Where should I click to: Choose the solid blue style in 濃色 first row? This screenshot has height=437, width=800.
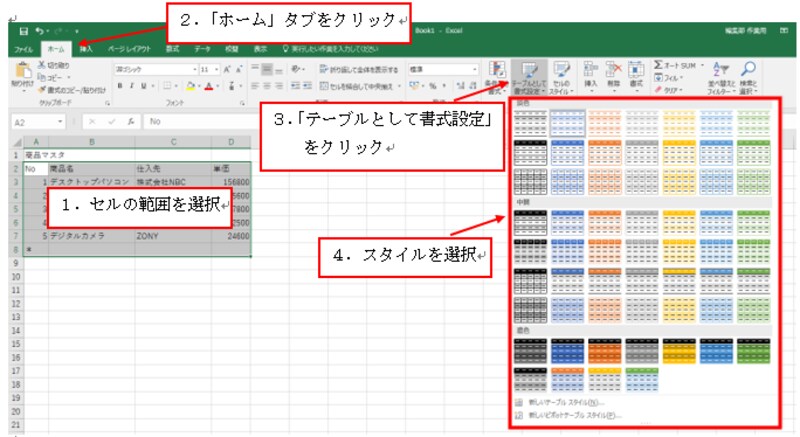[x=567, y=351]
